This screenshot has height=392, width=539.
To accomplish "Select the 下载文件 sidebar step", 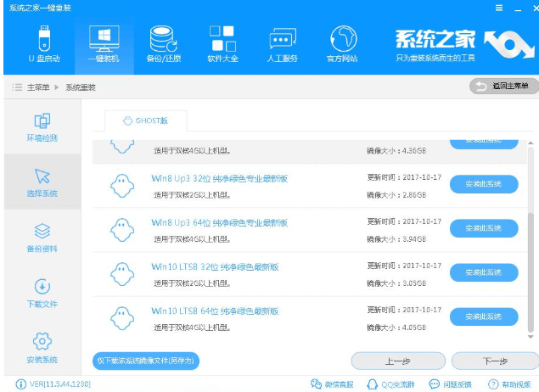I will click(42, 293).
